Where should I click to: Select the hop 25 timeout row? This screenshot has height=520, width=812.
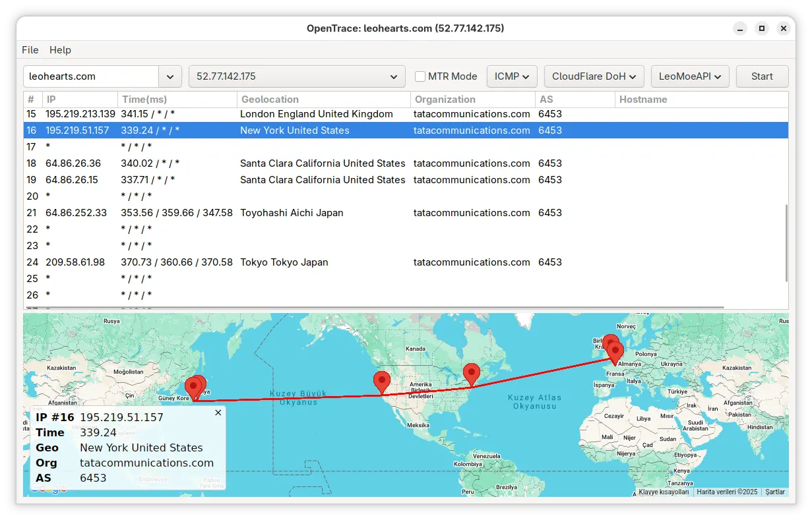[x=406, y=279]
